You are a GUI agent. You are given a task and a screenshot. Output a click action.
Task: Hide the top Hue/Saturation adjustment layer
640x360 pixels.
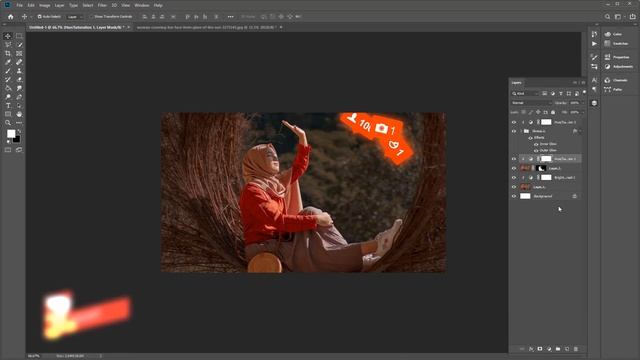coord(514,122)
